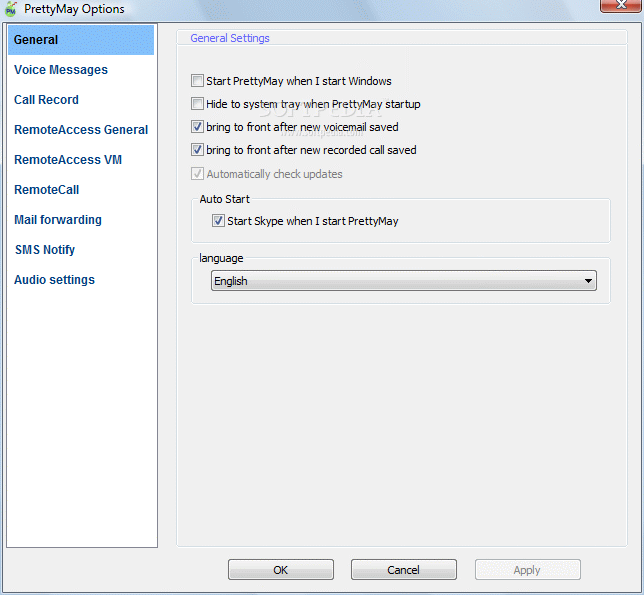Click the OK button
The width and height of the screenshot is (644, 595).
tap(281, 570)
